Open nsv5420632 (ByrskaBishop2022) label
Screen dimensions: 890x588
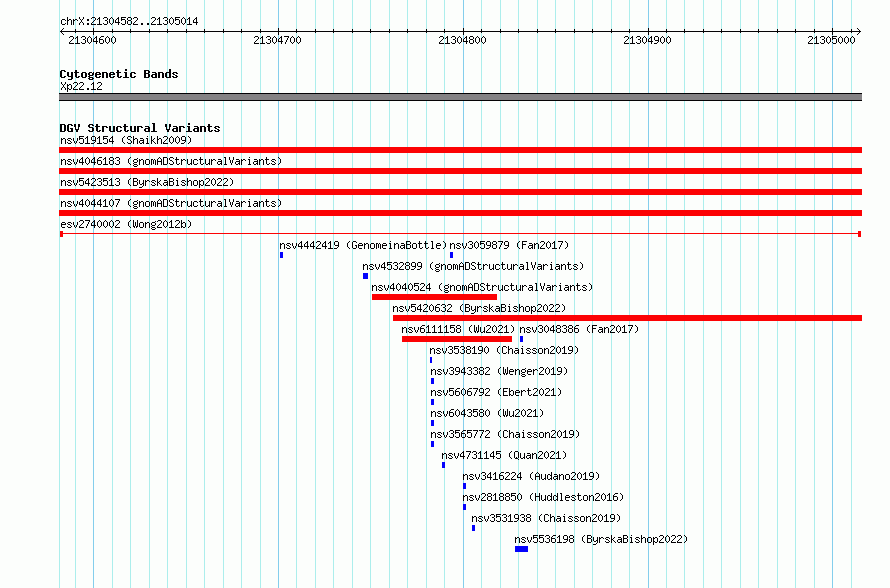pos(480,308)
